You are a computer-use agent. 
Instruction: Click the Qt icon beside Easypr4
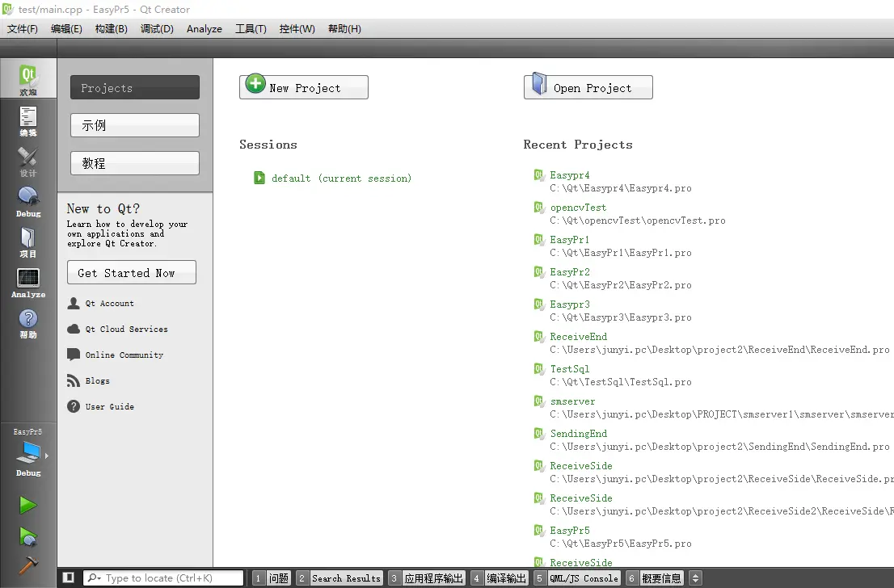click(539, 175)
